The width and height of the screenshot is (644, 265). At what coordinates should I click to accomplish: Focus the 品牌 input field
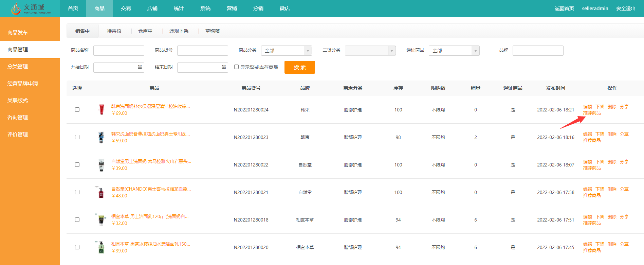point(538,51)
